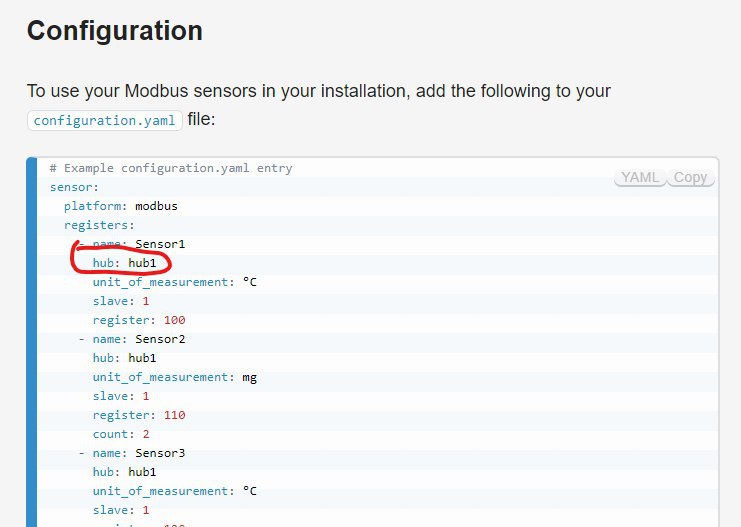
Task: Click the circled hub: hub1 line
Action: coord(124,263)
